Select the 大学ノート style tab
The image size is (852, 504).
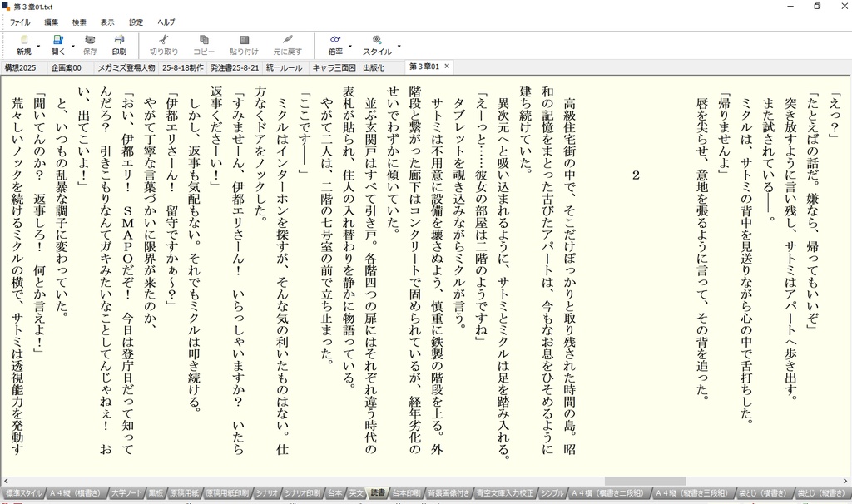[x=126, y=493]
